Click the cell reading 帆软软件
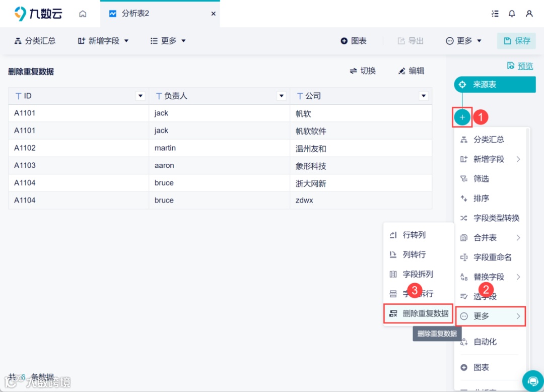The height and width of the screenshot is (392, 544). click(361, 131)
